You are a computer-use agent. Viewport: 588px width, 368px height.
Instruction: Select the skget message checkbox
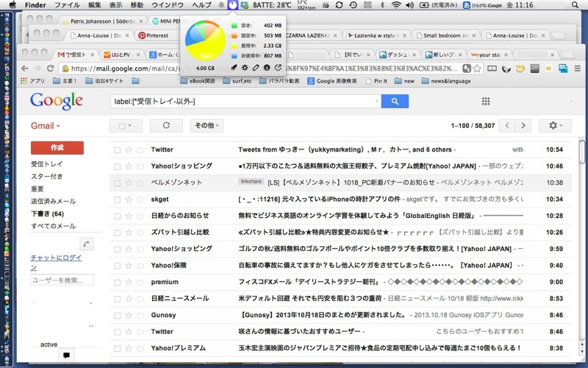click(x=118, y=199)
